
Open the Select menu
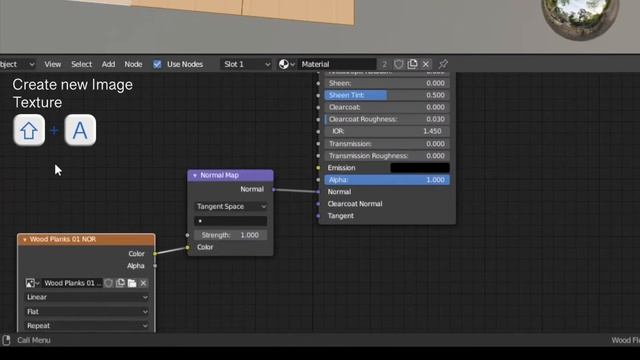(x=82, y=64)
